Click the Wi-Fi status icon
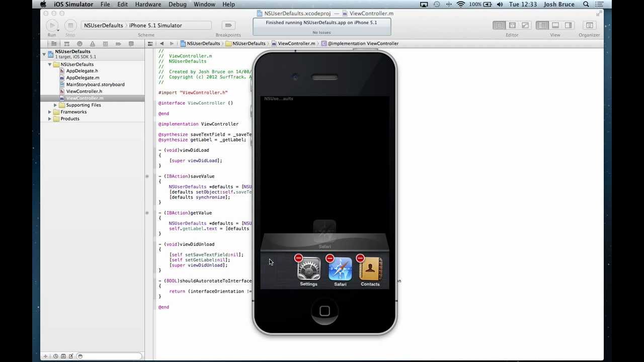The width and height of the screenshot is (644, 362). coord(461,5)
